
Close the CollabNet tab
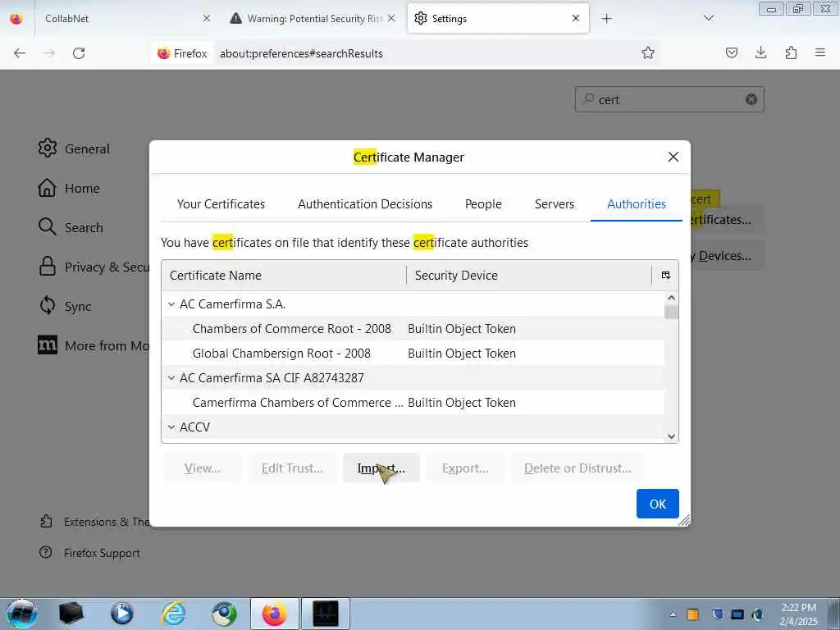point(206,18)
